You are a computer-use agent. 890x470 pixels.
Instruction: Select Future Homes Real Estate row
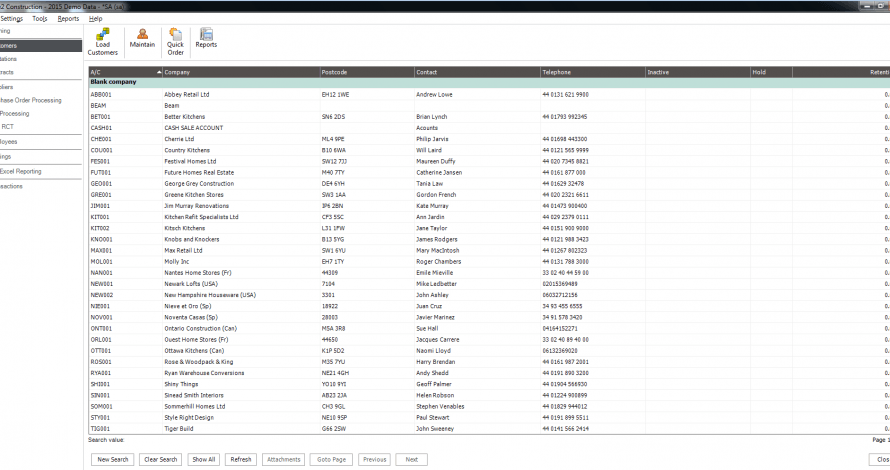click(x=489, y=173)
